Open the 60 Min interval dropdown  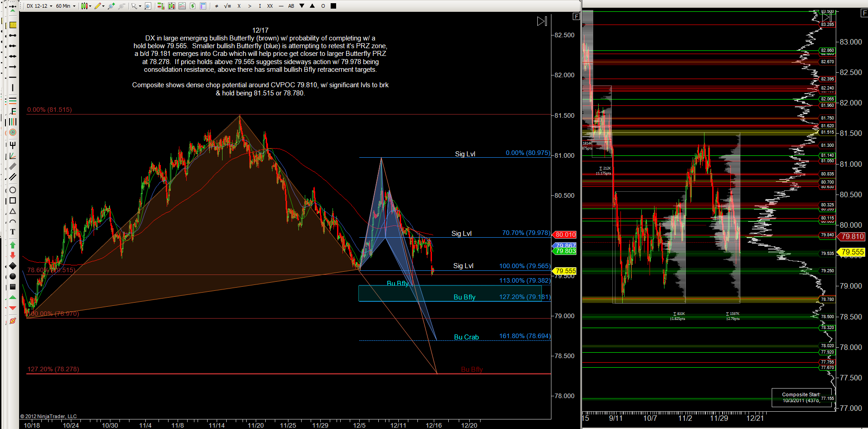(x=65, y=6)
